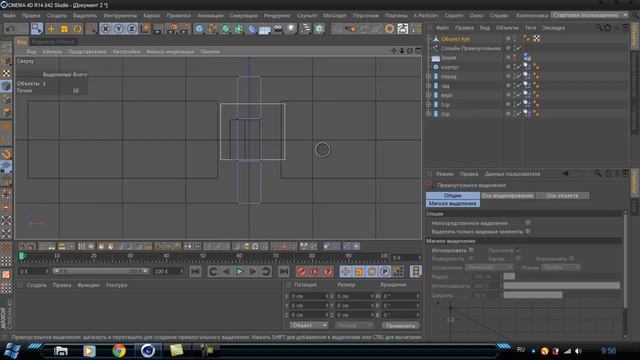
Task: Toggle the Z axis lock
Action: 131,29
